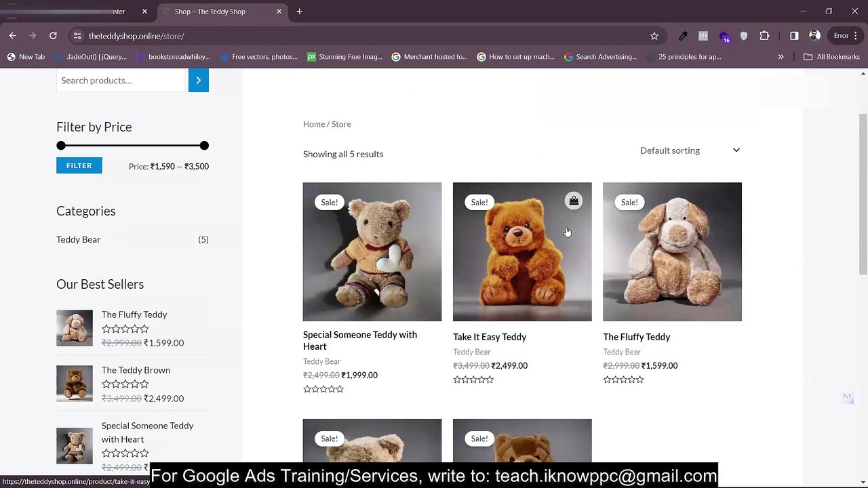Switch to the first browser tab
This screenshot has height=488, width=868.
[x=75, y=12]
